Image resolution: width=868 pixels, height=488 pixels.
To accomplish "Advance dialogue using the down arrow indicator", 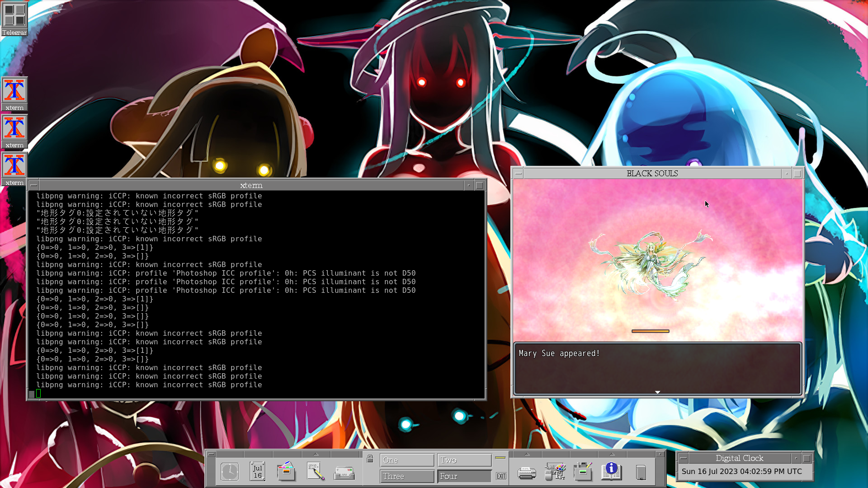I will pos(658,392).
